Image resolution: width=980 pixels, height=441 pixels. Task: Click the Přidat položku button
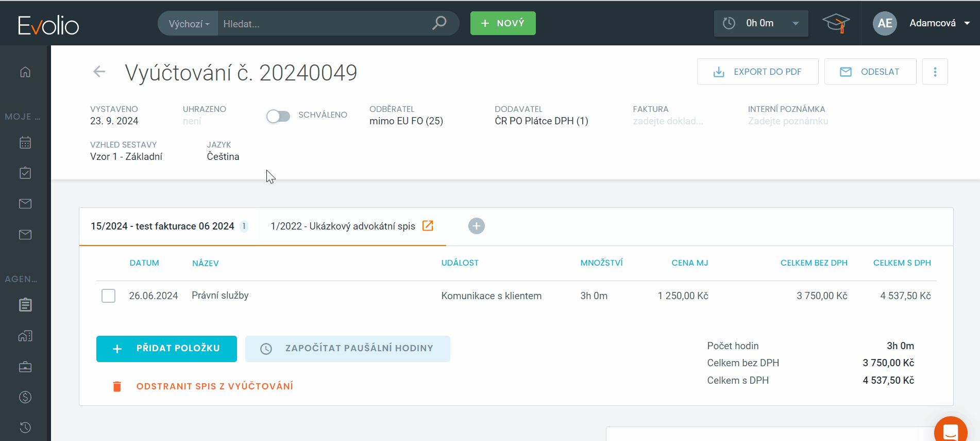point(166,349)
